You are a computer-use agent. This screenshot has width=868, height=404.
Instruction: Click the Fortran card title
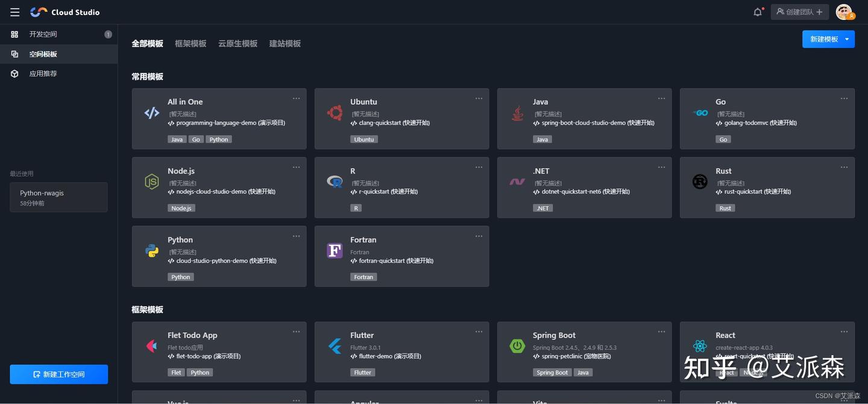pos(363,240)
